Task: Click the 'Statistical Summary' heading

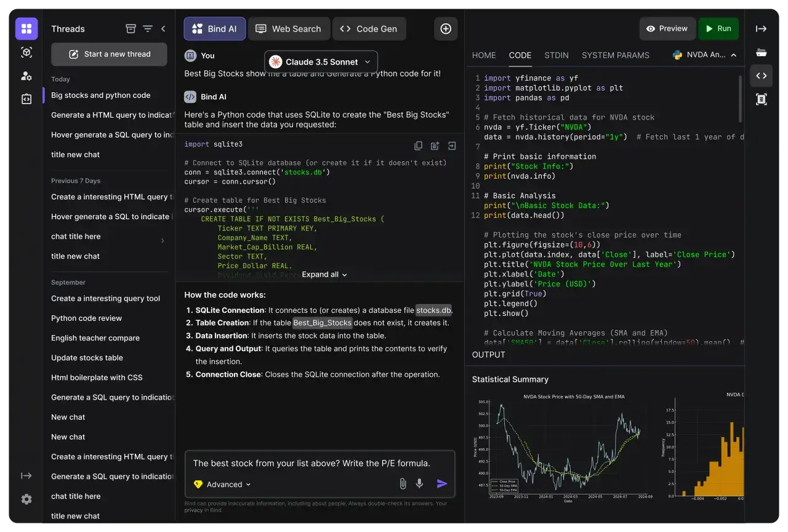Action: [x=510, y=379]
